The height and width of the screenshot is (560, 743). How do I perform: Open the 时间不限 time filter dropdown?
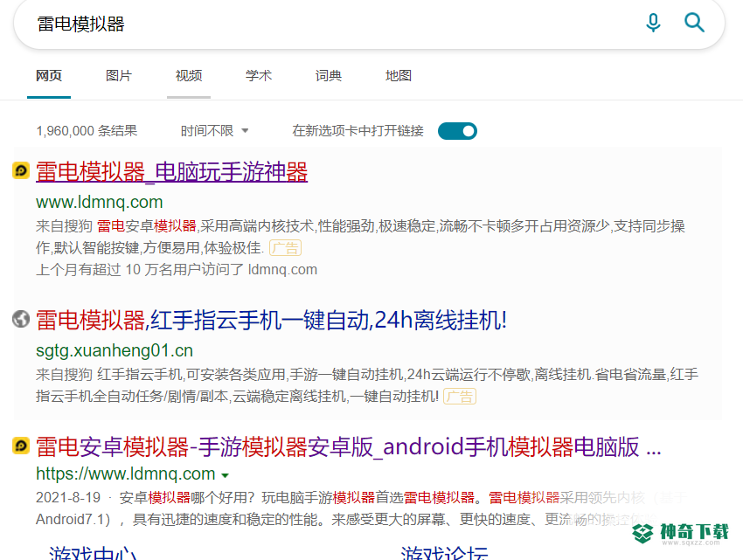(x=214, y=131)
